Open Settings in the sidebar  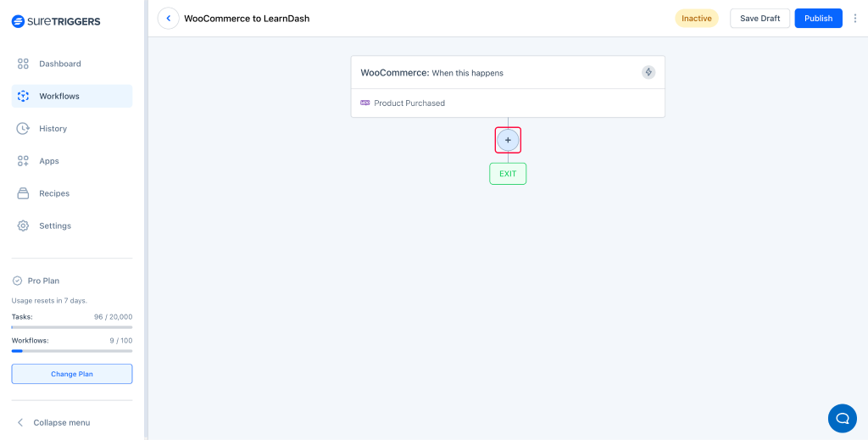click(72, 226)
